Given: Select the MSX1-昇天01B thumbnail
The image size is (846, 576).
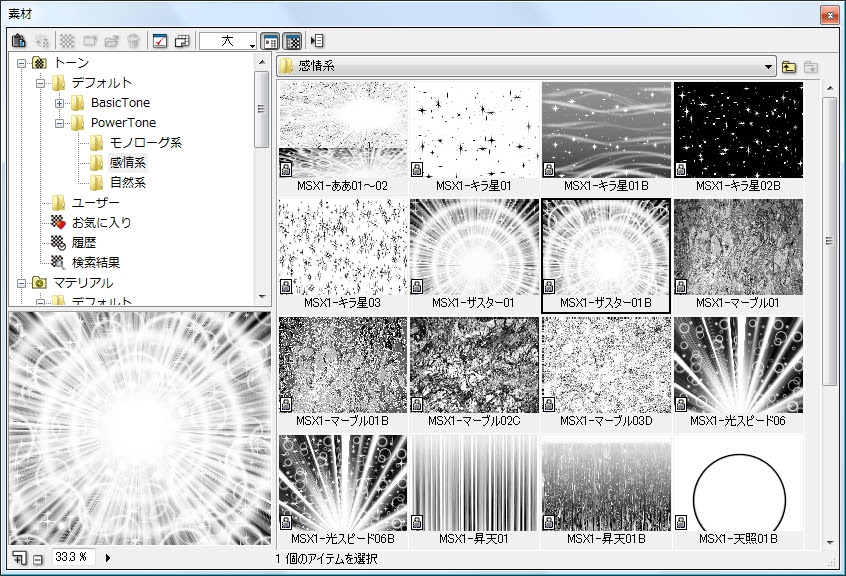Looking at the screenshot, I should click(x=606, y=491).
